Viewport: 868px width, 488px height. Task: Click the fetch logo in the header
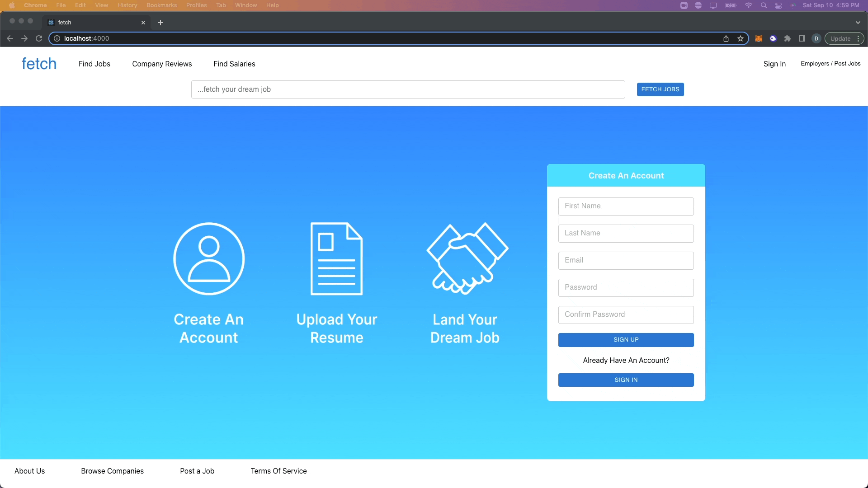pyautogui.click(x=39, y=64)
